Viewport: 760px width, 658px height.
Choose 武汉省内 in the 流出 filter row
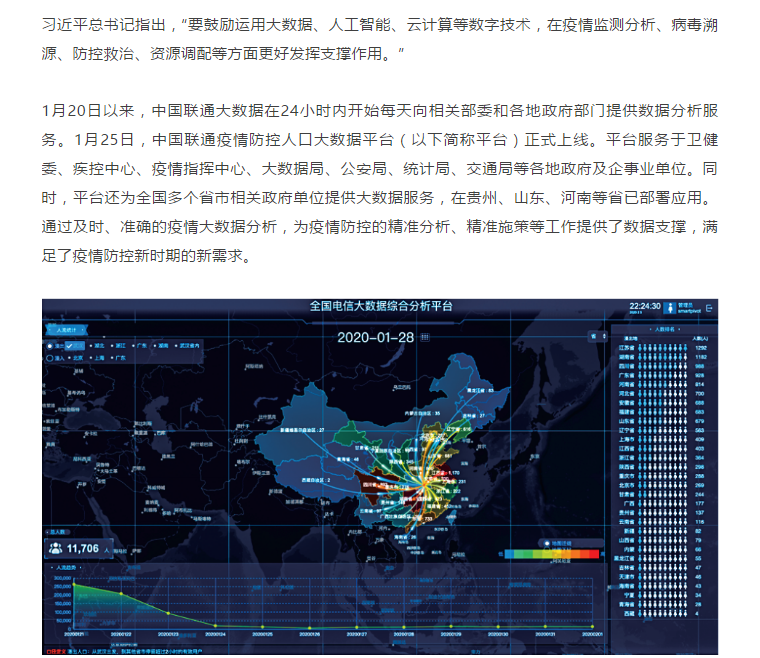pyautogui.click(x=187, y=346)
